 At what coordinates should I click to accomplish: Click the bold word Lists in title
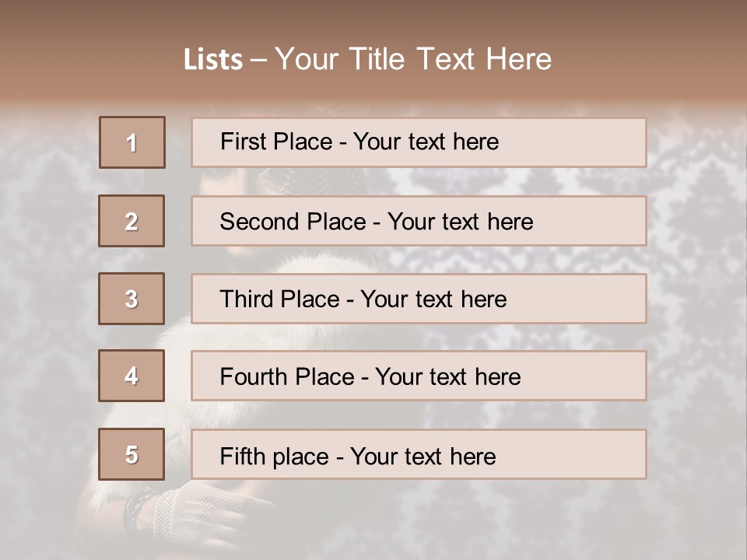213,60
